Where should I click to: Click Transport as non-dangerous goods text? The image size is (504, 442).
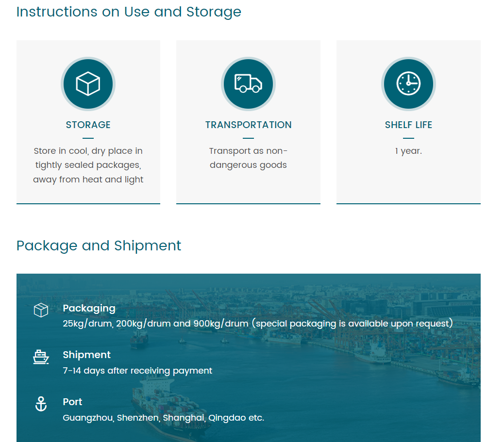[x=248, y=158]
